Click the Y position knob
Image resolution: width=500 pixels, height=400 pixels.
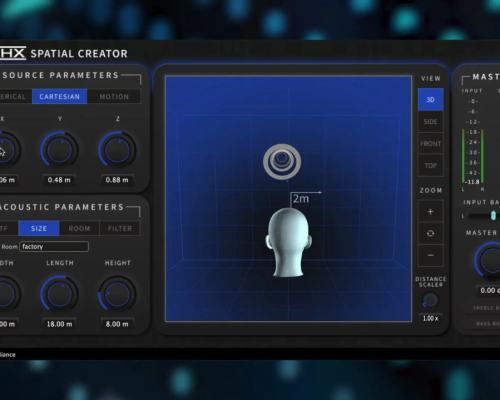(59, 149)
